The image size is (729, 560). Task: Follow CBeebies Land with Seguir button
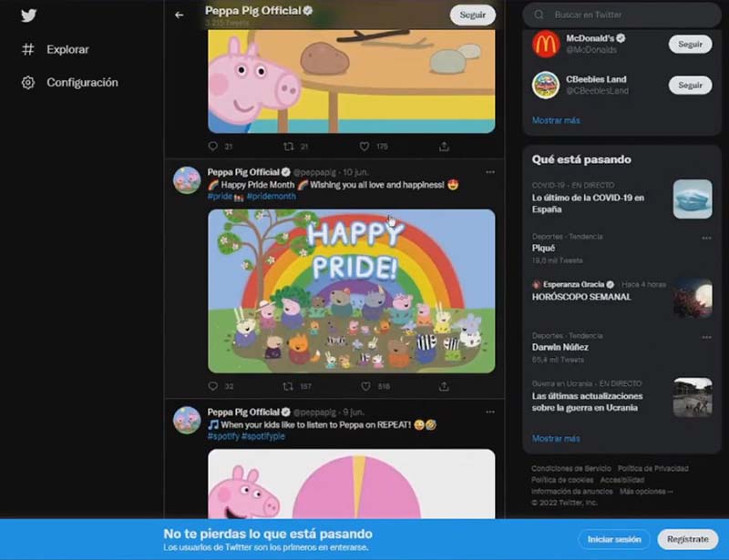(690, 85)
